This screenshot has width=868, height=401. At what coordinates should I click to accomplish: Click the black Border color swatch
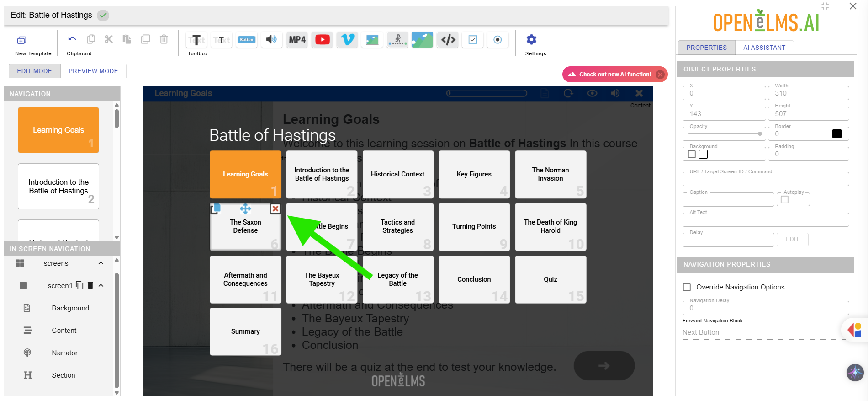[x=837, y=134]
